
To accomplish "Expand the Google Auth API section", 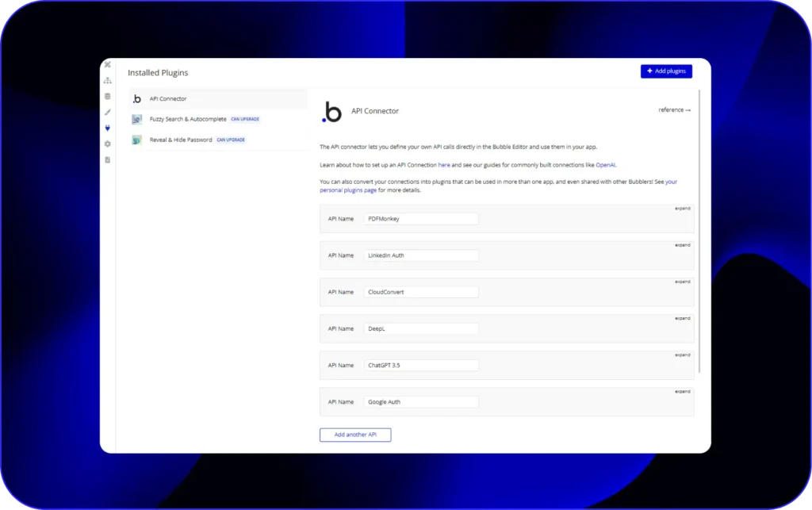I will [682, 391].
